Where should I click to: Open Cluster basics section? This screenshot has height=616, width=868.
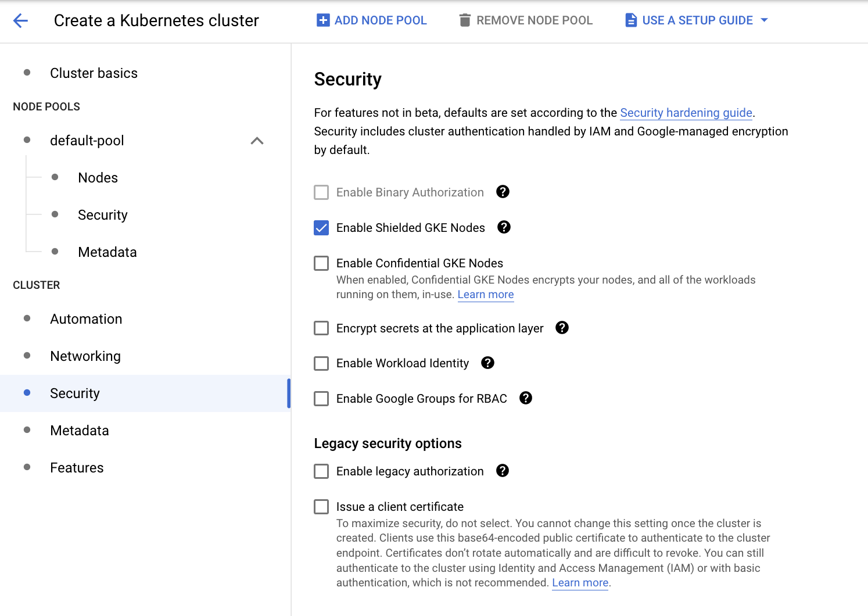point(94,73)
